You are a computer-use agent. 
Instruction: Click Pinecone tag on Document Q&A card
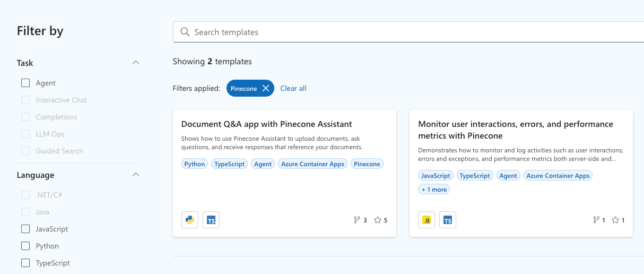pos(367,164)
